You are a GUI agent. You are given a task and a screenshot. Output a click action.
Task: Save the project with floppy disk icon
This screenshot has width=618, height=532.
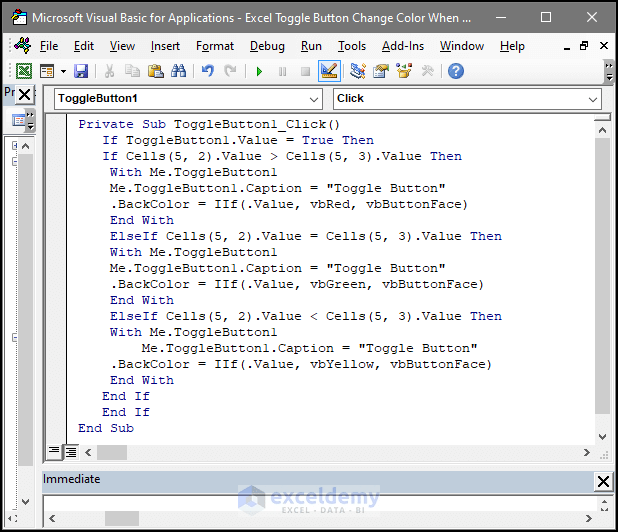(x=81, y=71)
